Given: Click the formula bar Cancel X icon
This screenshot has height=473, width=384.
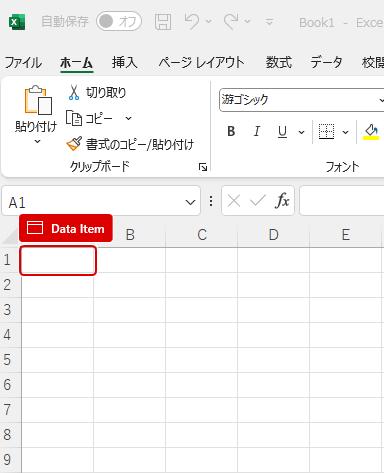Looking at the screenshot, I should (234, 201).
